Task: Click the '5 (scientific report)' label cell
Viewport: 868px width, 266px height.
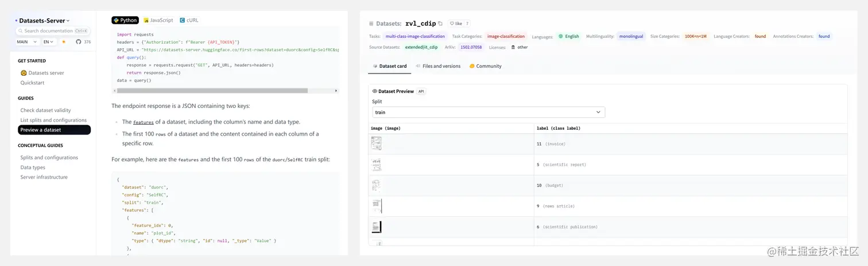Action: click(x=691, y=165)
